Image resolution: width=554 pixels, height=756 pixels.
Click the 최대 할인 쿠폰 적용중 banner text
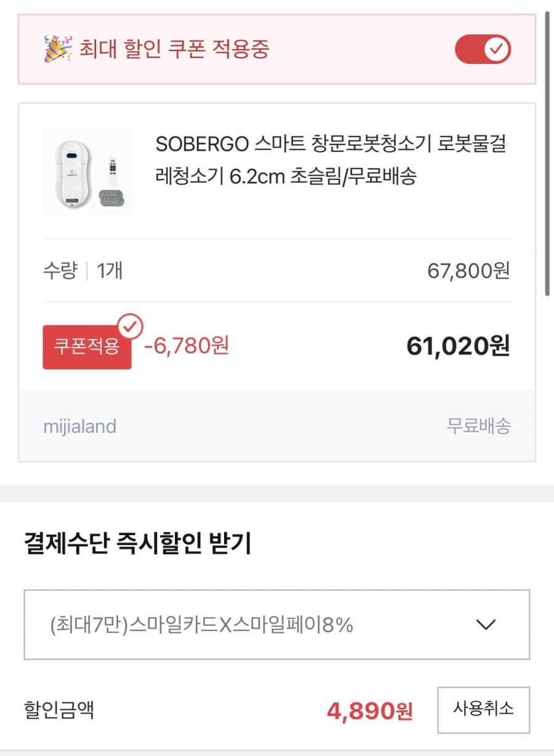coord(174,49)
